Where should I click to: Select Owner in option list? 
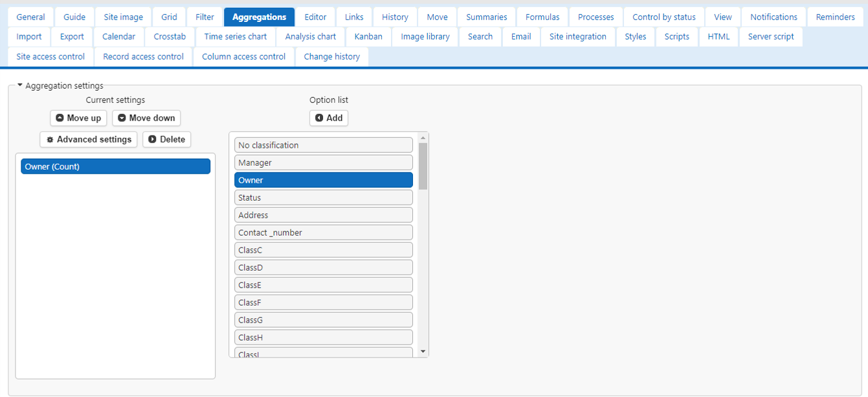(324, 180)
